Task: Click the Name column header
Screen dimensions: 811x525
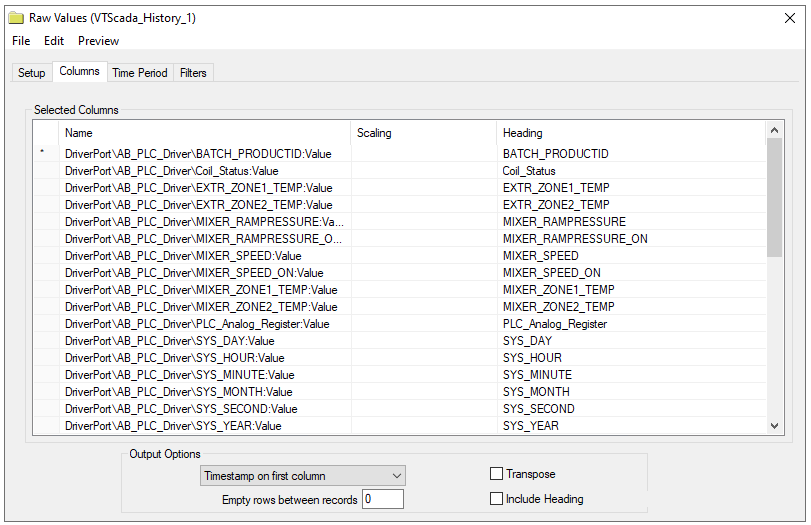Action: coord(204,133)
